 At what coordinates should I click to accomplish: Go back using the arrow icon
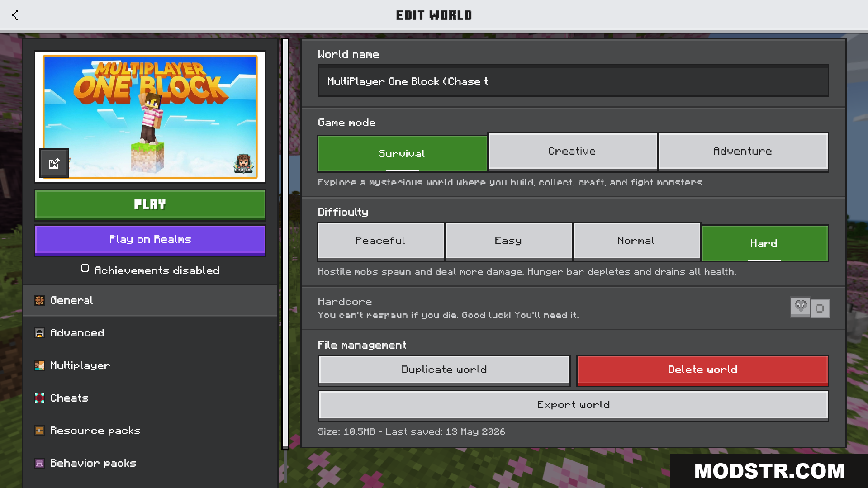click(x=15, y=15)
